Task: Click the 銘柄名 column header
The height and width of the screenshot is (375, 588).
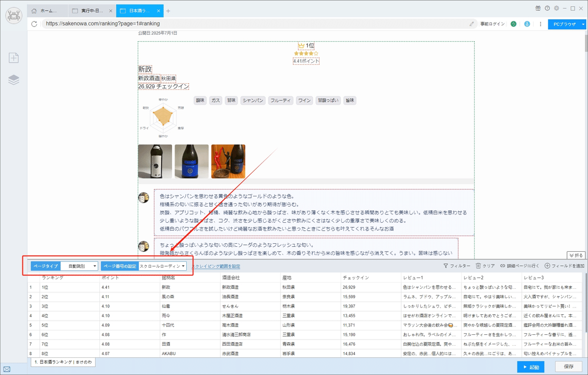Action: (x=190, y=278)
